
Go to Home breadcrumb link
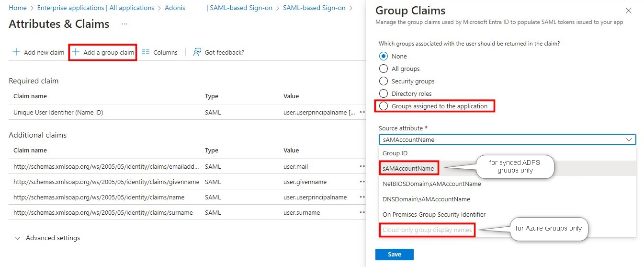(18, 8)
